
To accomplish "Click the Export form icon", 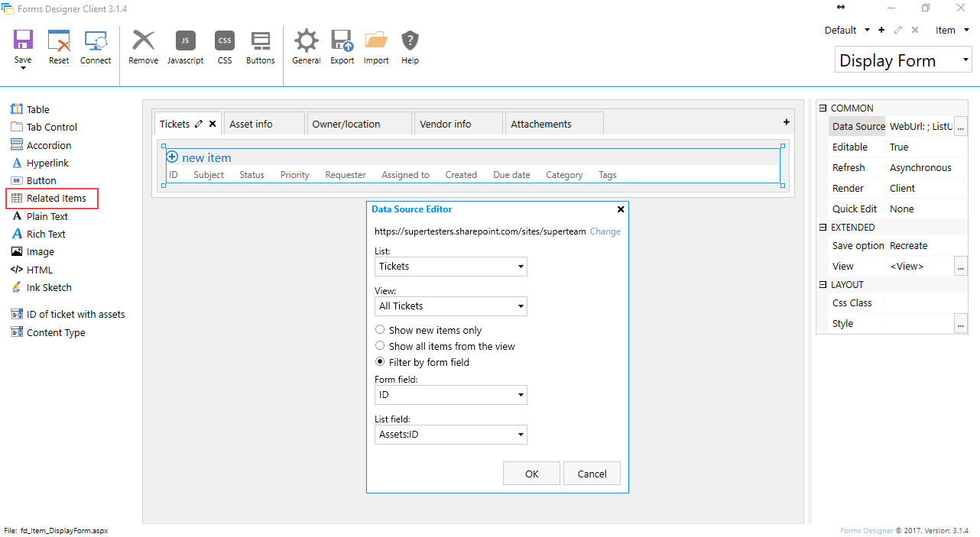I will click(342, 40).
